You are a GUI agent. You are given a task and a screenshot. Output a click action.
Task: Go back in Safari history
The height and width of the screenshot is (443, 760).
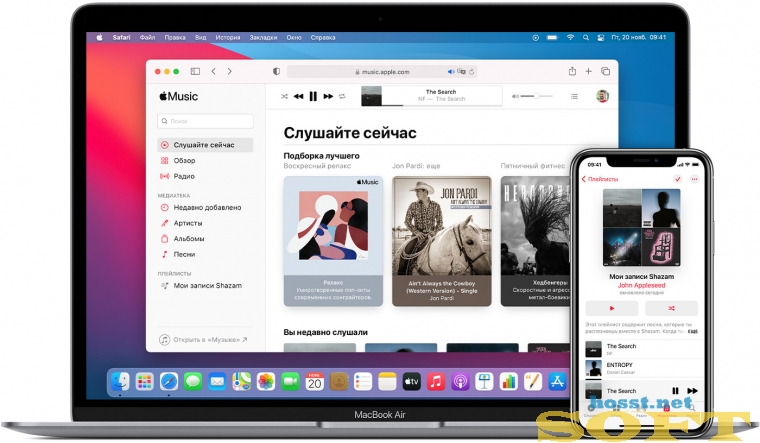(213, 71)
